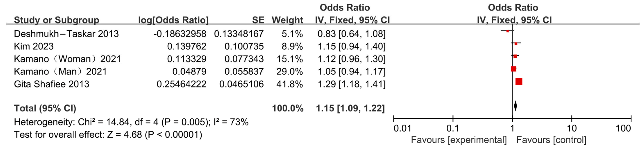Image resolution: width=644 pixels, height=149 pixels.
Task: Select the Kamano (Man) 2021 study label
Action: 60,72
